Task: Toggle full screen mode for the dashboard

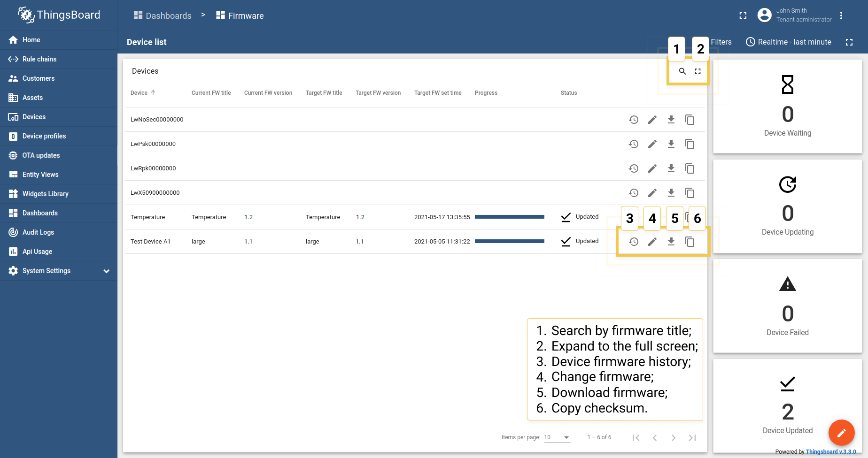Action: tap(849, 42)
